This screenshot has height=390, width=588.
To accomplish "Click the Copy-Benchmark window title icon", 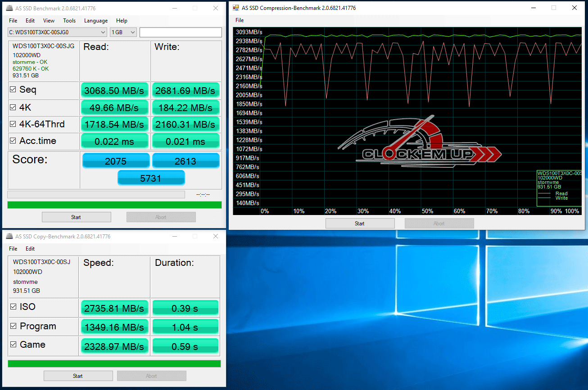I will pos(9,237).
